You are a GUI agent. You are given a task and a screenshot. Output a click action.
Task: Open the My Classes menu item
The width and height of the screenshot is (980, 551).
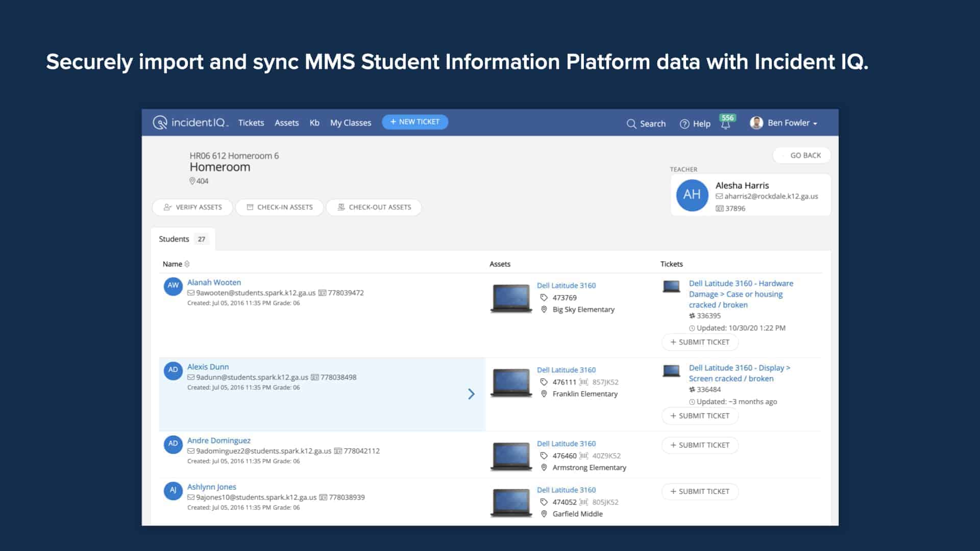(x=350, y=122)
